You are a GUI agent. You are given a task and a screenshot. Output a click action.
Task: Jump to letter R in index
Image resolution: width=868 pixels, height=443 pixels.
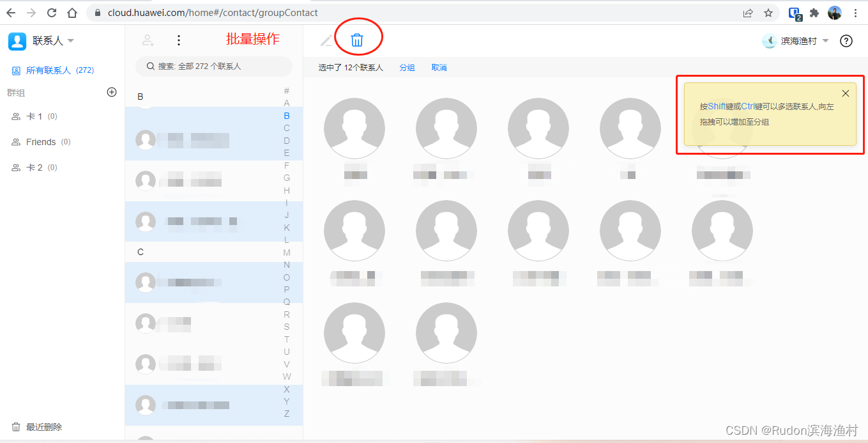[287, 315]
